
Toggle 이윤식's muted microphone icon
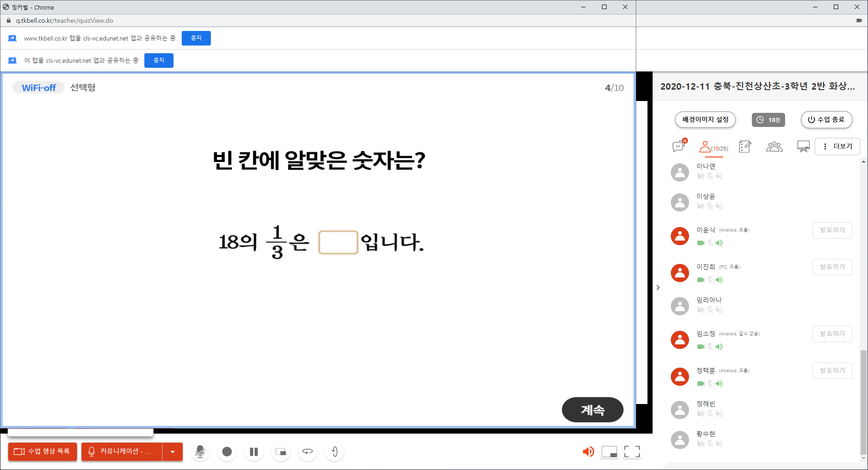click(710, 243)
